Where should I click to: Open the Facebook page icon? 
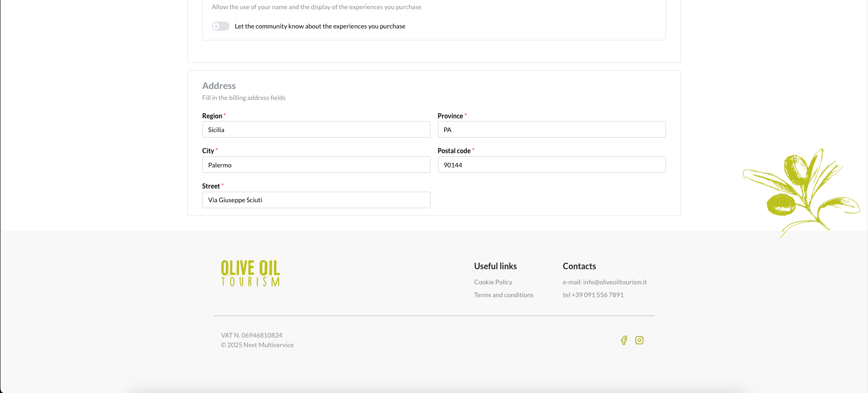click(624, 340)
